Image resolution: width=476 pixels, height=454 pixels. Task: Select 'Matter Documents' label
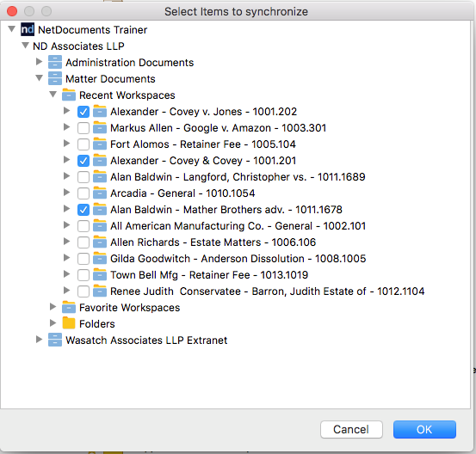(x=110, y=79)
